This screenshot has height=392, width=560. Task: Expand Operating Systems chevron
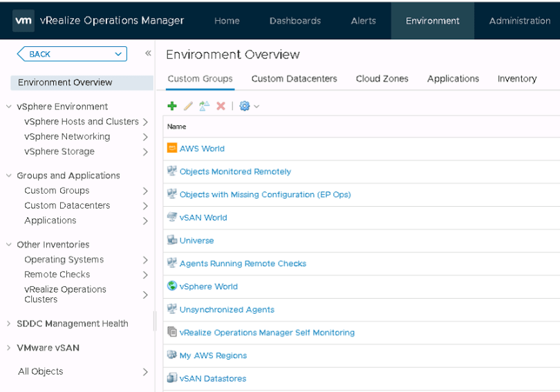point(145,260)
